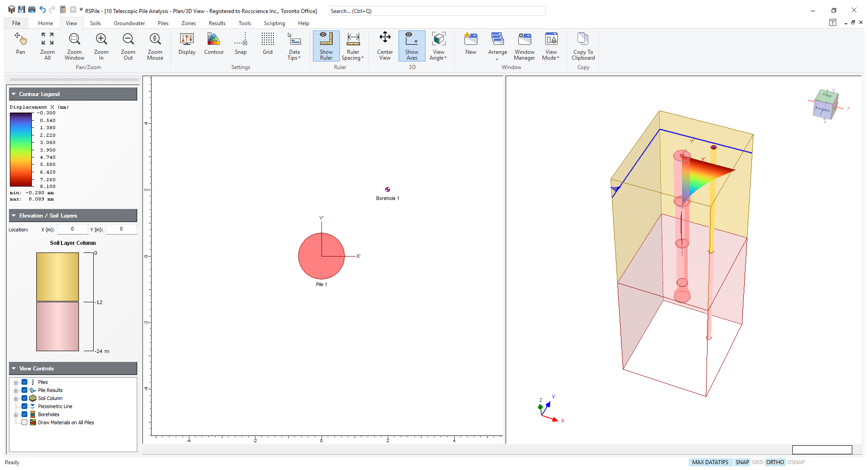Open the Contour settings
868x470 pixels.
214,44
